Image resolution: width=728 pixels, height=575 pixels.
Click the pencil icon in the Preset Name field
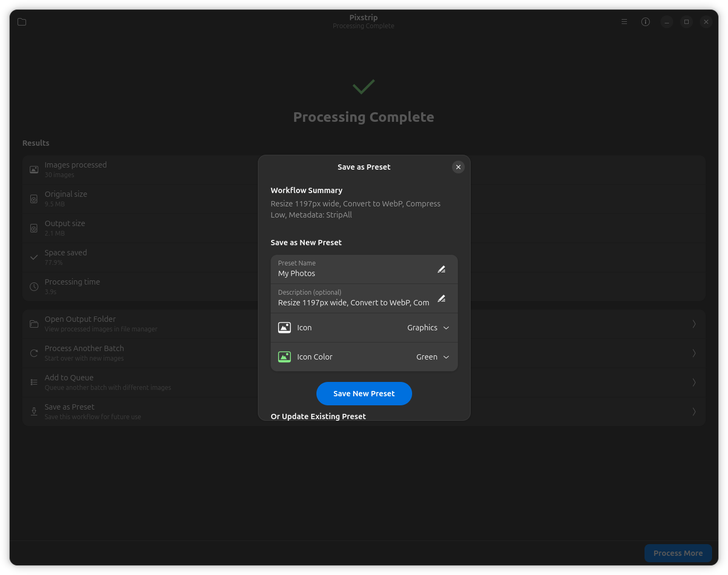441,269
